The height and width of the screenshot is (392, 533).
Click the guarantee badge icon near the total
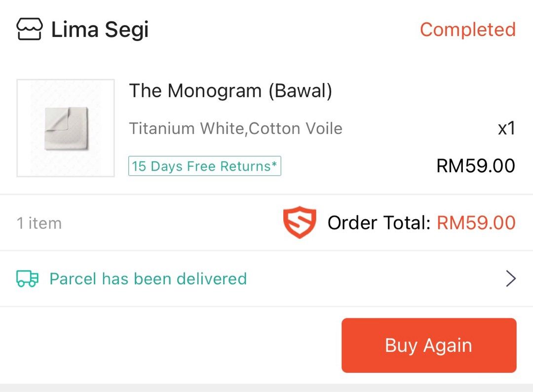300,222
